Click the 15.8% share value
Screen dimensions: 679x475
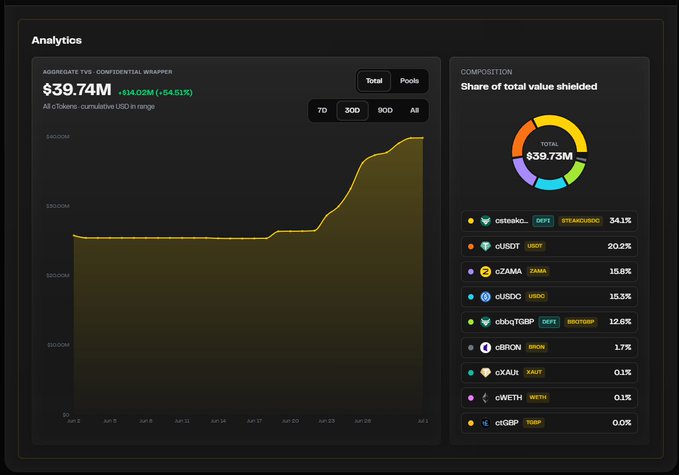pyautogui.click(x=620, y=271)
